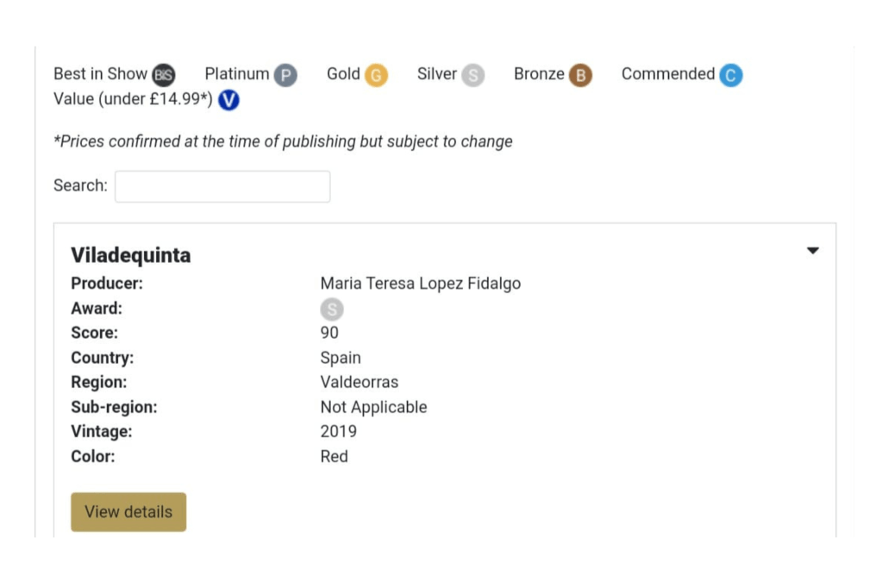Viewport: 882px width, 588px height.
Task: Click the prices confirmed disclaimer text
Action: (x=283, y=141)
